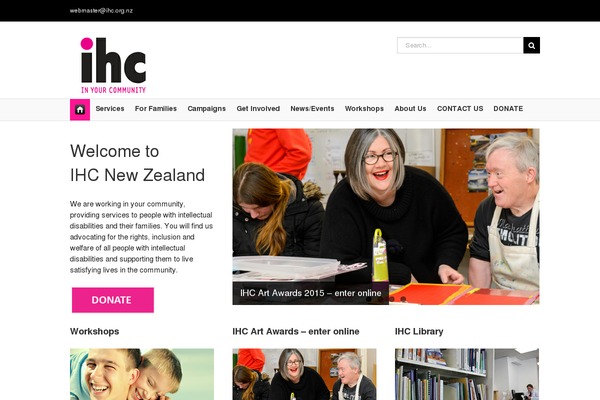600x400 pixels.
Task: Click the pink DONATE button
Action: (x=113, y=300)
